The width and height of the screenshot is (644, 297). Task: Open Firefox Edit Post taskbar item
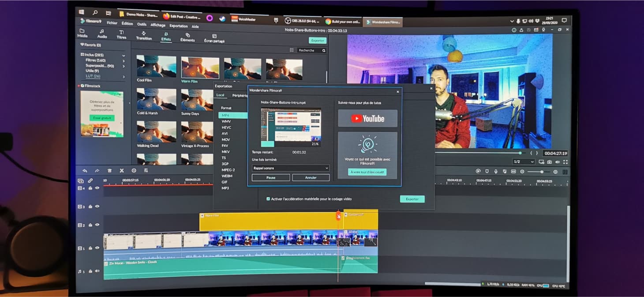[x=182, y=17]
